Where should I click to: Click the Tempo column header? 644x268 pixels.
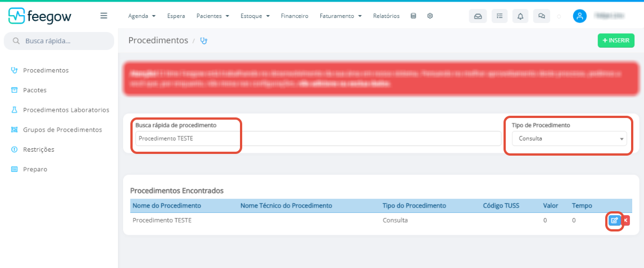click(582, 205)
